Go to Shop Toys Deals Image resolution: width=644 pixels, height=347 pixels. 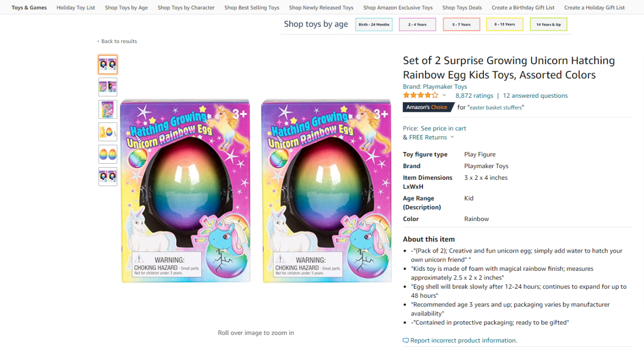tap(462, 7)
